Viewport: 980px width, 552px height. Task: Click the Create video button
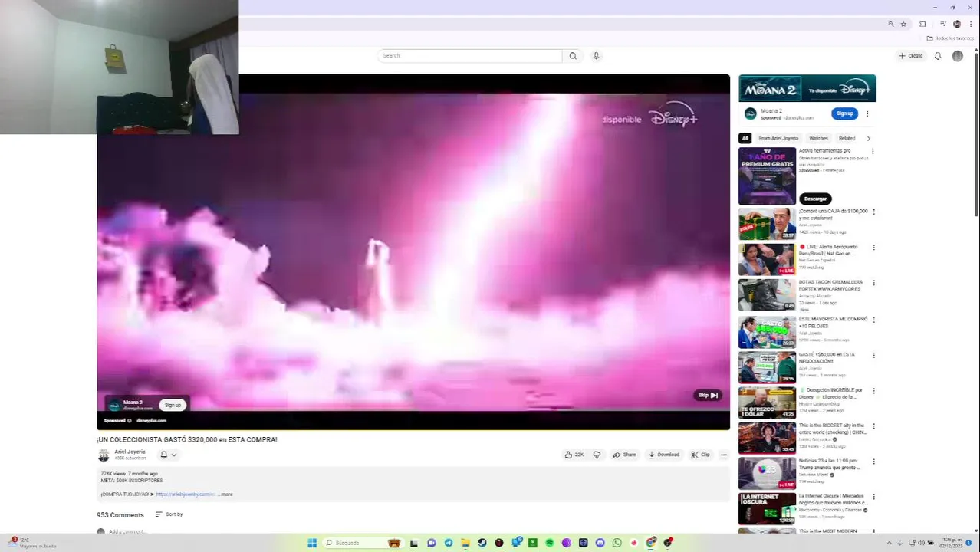911,56
